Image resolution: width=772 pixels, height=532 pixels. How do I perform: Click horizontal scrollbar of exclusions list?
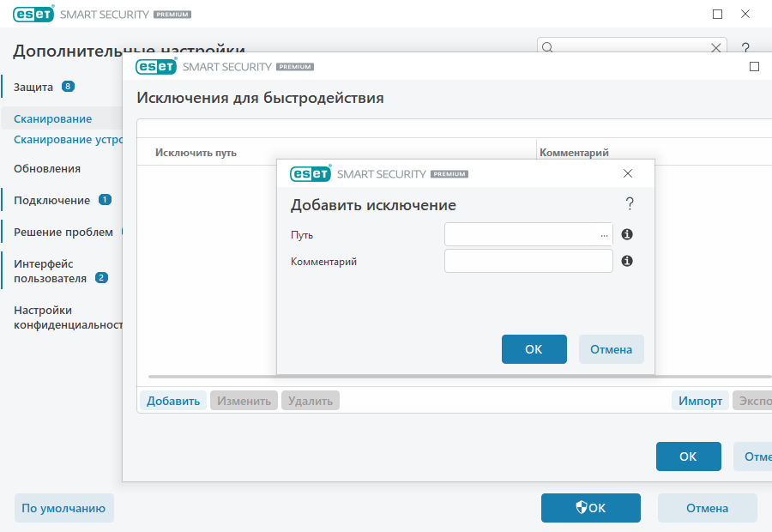point(460,377)
